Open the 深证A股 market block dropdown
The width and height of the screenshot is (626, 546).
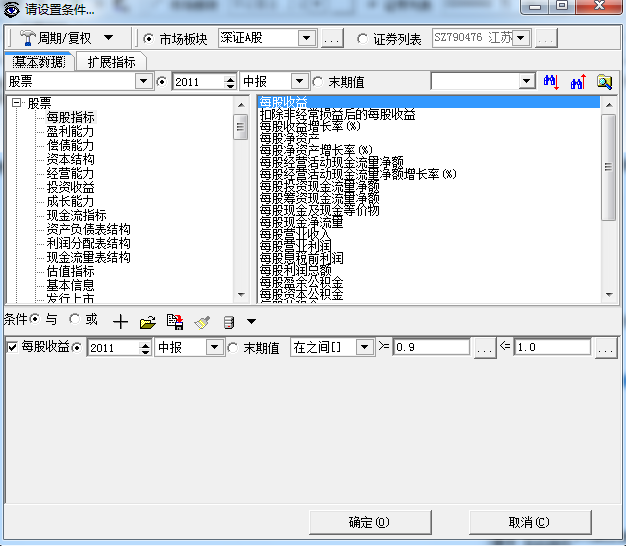[307, 38]
